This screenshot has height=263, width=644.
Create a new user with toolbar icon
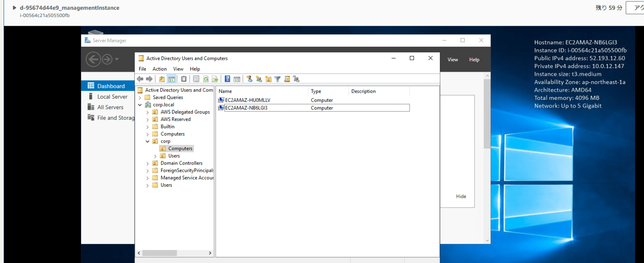coord(249,79)
